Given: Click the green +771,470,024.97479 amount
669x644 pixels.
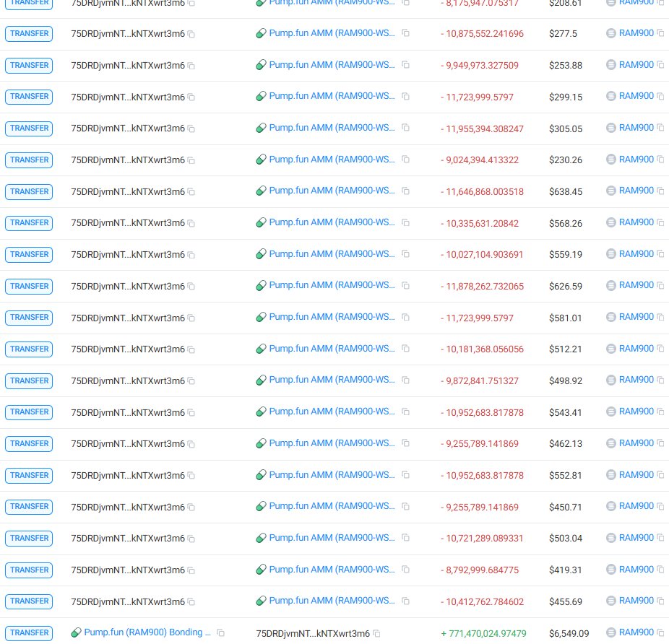Looking at the screenshot, I should pos(483,632).
